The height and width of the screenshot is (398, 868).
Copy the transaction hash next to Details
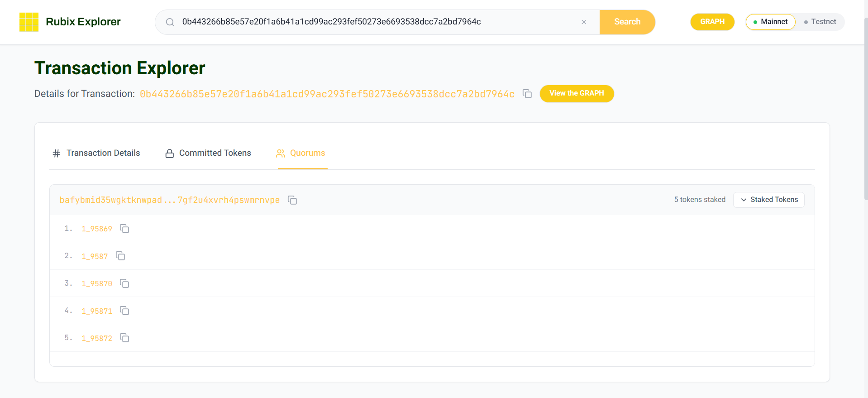tap(527, 94)
